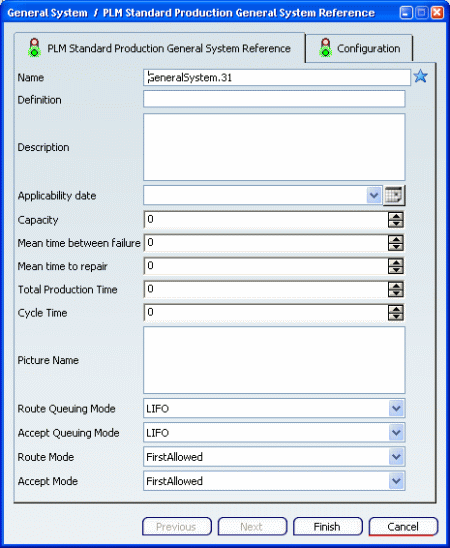The width and height of the screenshot is (450, 548).
Task: Switch to the Configuration tab
Action: (359, 48)
